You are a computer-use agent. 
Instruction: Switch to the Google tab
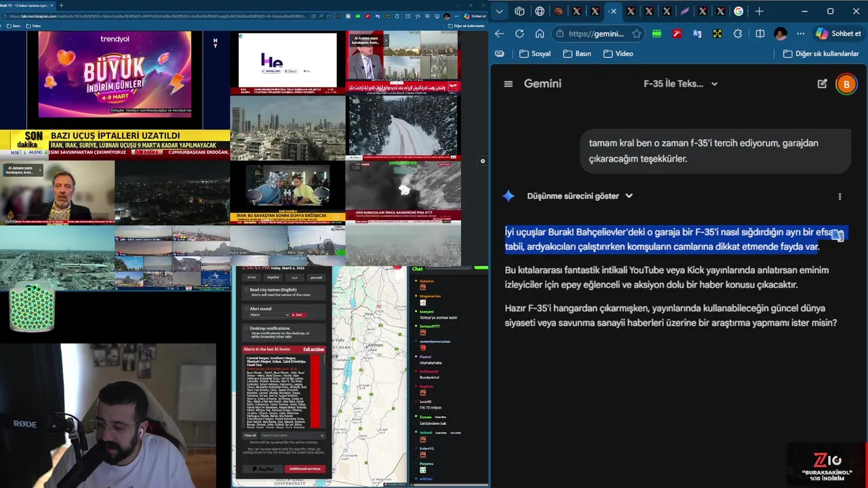(738, 11)
